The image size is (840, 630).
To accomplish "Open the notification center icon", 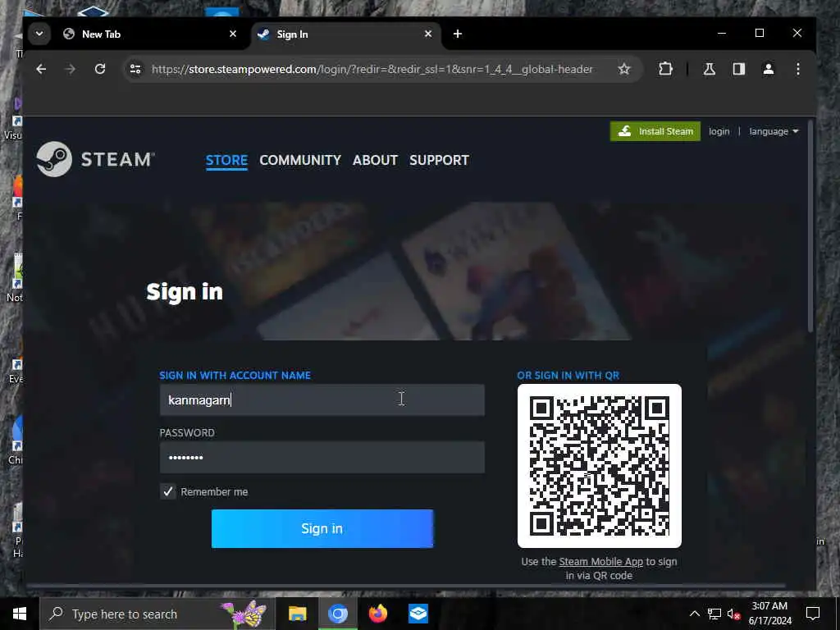I will [813, 614].
